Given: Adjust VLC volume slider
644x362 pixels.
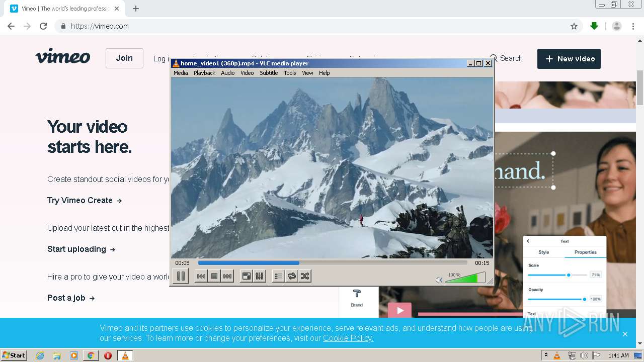Looking at the screenshot, I should tap(465, 278).
